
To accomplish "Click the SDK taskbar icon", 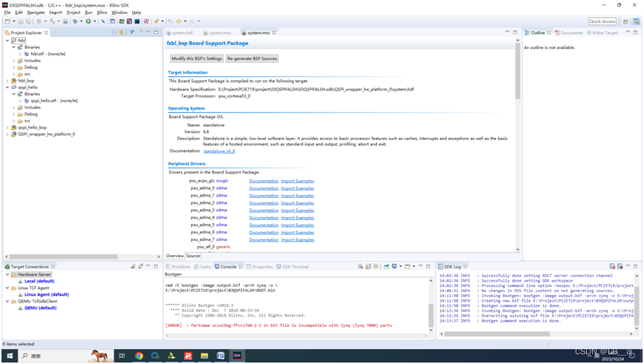I will click(x=237, y=356).
